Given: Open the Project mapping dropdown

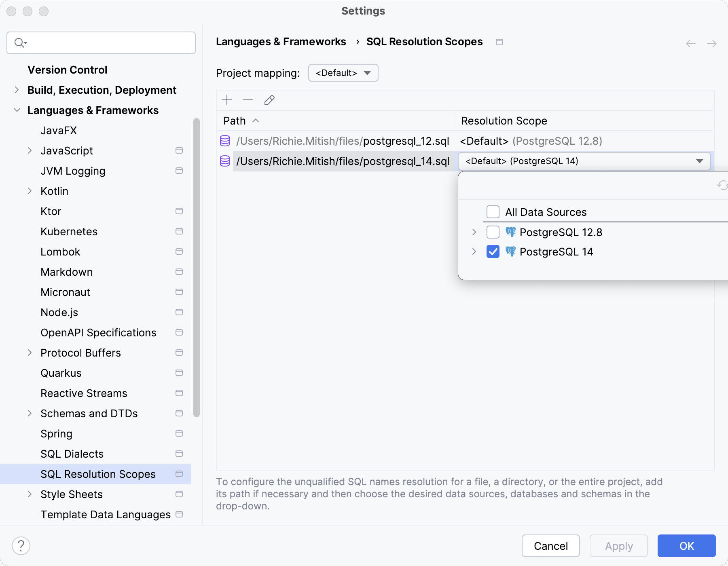Looking at the screenshot, I should [343, 73].
